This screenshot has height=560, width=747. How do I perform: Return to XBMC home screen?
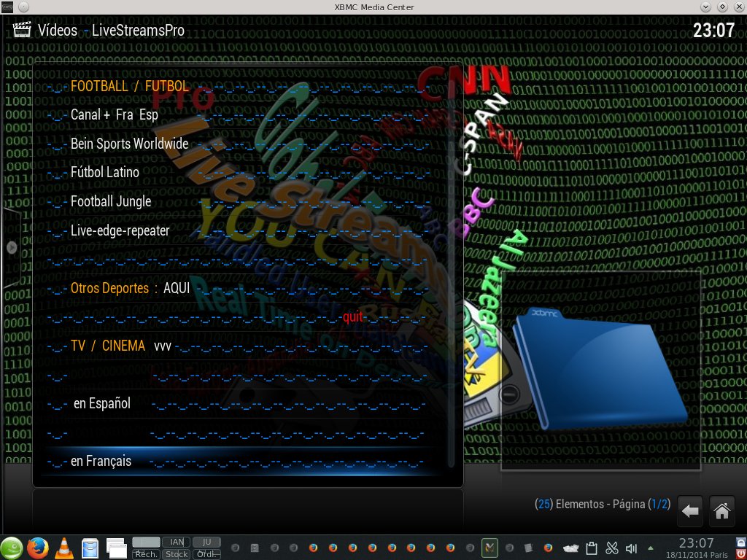click(x=721, y=511)
